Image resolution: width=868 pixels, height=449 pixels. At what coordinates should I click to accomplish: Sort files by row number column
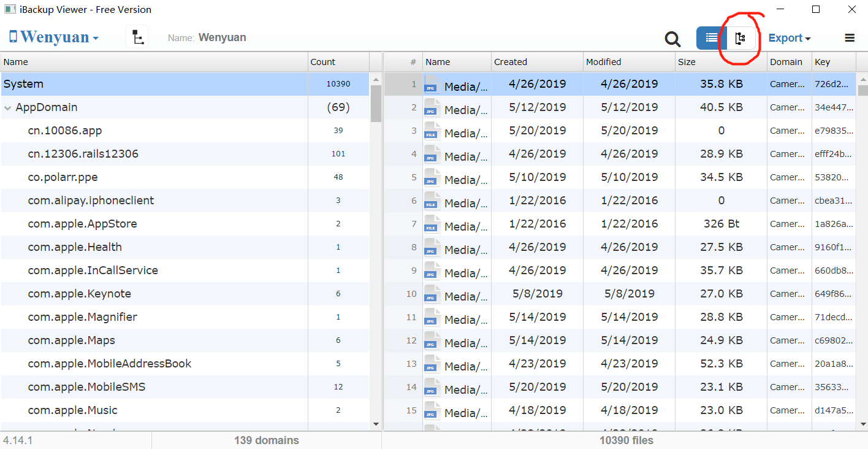pyautogui.click(x=403, y=62)
